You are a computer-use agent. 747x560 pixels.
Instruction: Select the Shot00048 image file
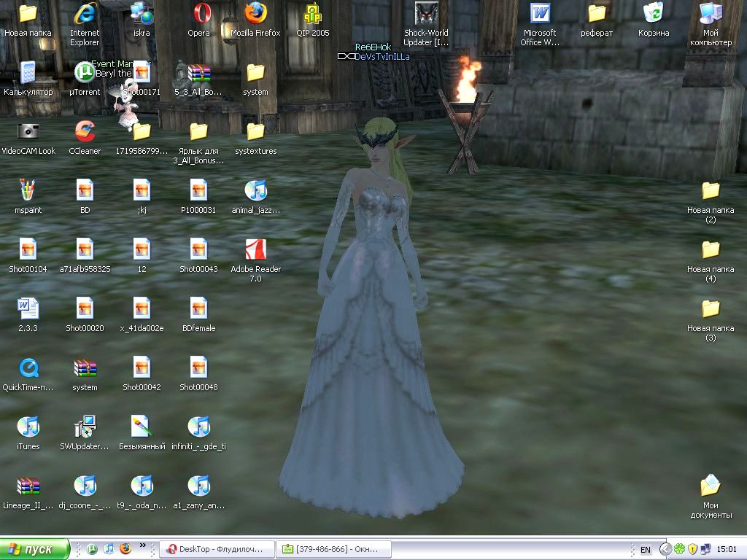tap(198, 368)
